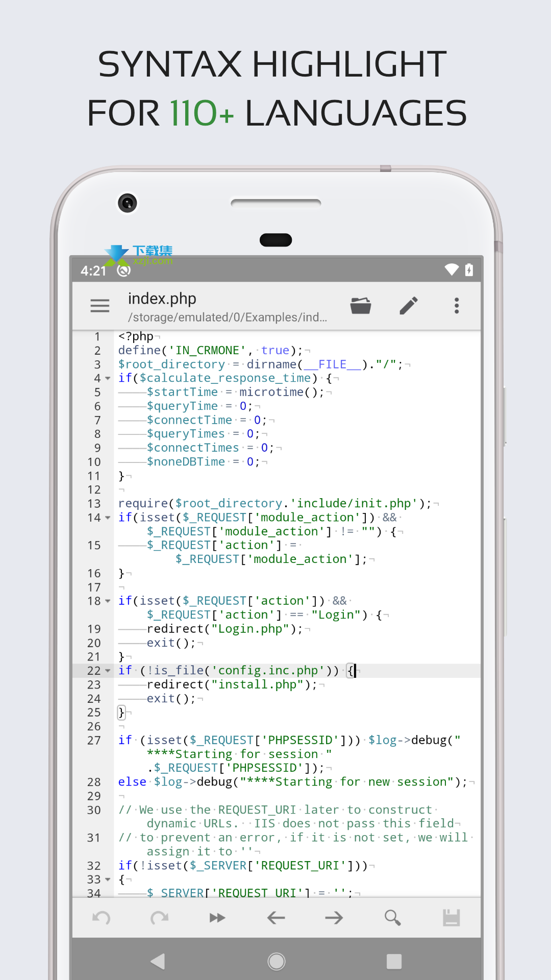Collapse the code block at line 22
This screenshot has height=980, width=551.
pos(108,671)
